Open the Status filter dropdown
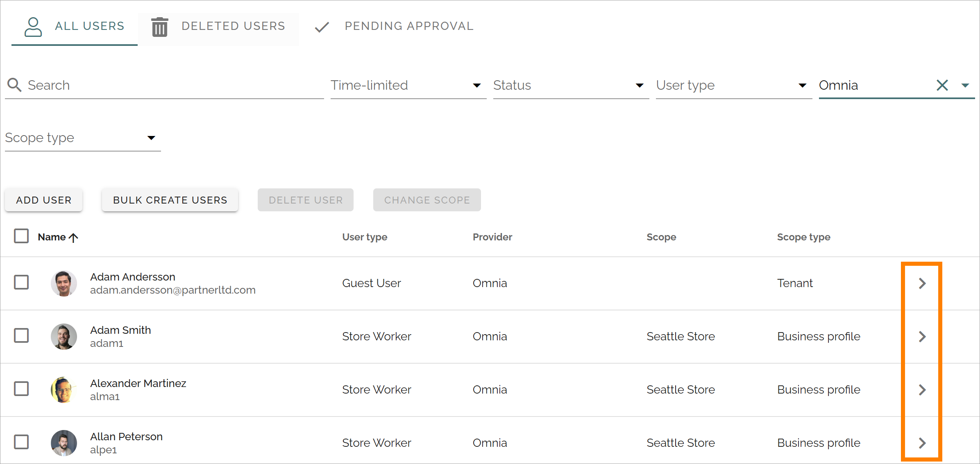The width and height of the screenshot is (980, 464). click(571, 85)
